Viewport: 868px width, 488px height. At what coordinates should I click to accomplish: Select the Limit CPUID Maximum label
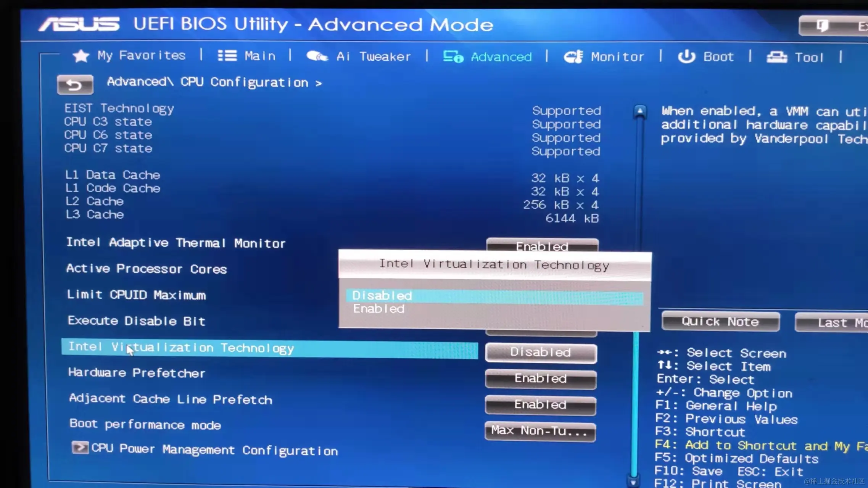(136, 295)
